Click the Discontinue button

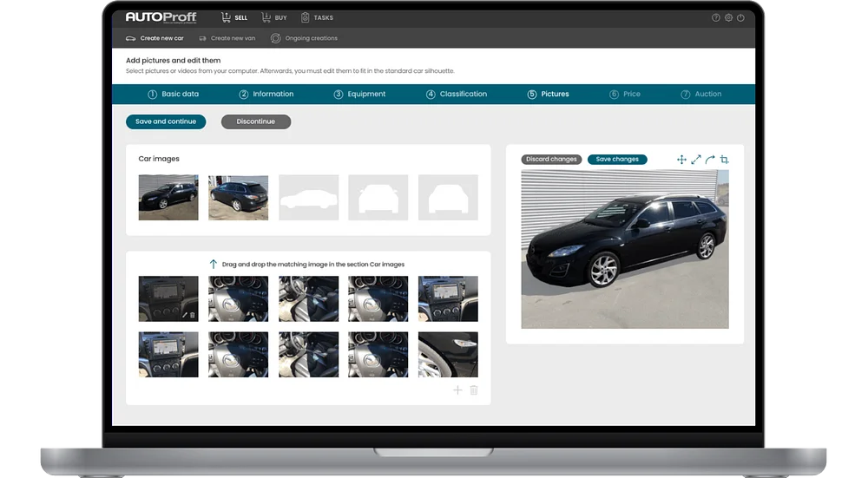256,121
